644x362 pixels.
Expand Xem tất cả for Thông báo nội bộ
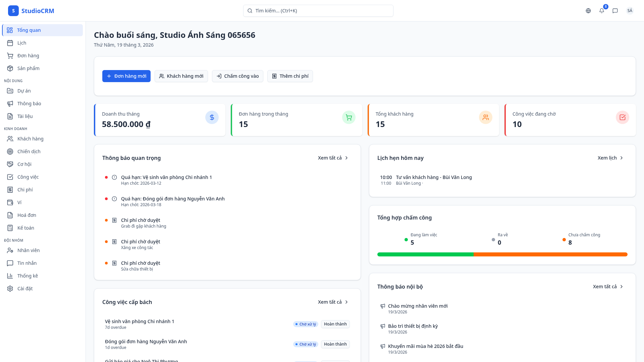pos(605,286)
